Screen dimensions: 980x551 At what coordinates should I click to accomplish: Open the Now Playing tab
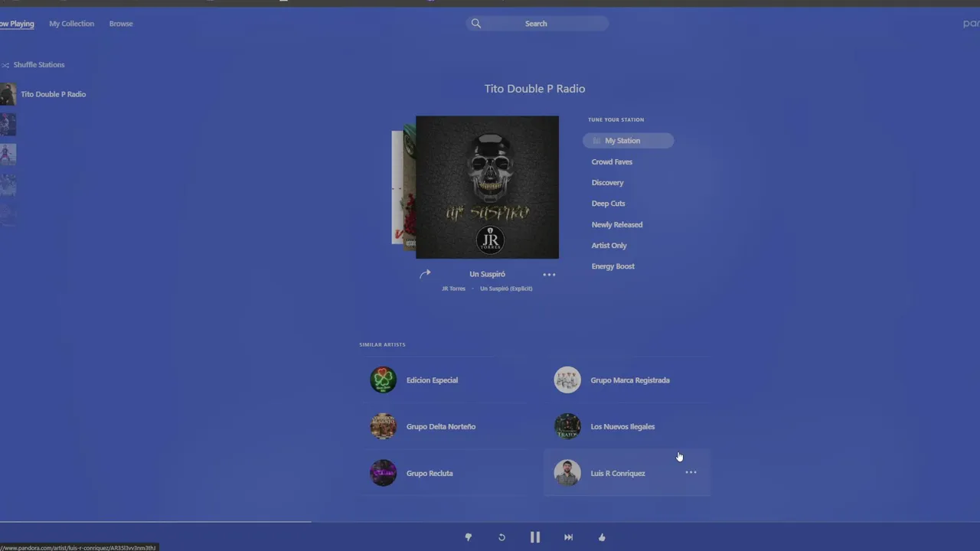pyautogui.click(x=17, y=24)
